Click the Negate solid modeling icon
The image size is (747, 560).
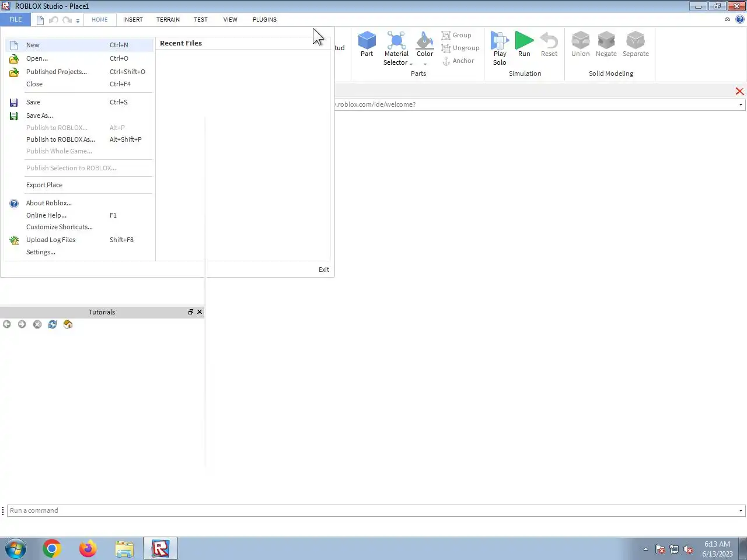click(606, 40)
